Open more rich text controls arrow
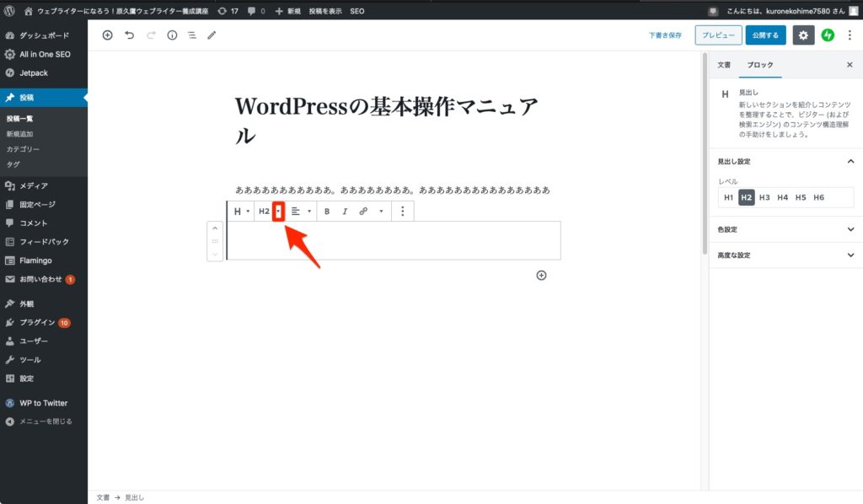This screenshot has width=863, height=504. pos(381,212)
